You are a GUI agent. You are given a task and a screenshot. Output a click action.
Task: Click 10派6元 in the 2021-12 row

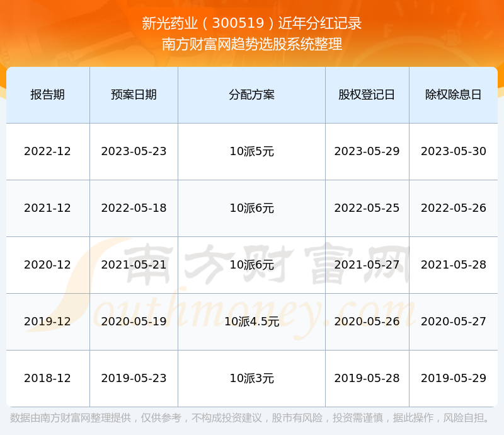click(x=251, y=208)
